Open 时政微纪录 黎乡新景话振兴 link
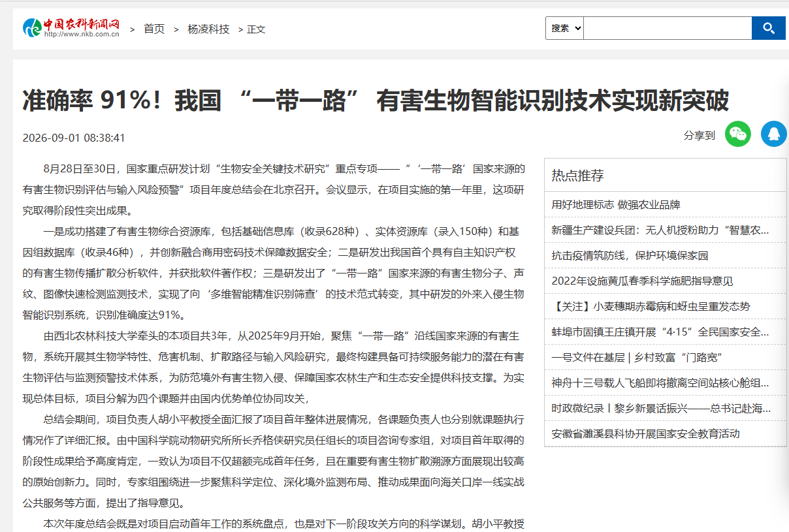Image resolution: width=789 pixels, height=532 pixels. pos(661,409)
